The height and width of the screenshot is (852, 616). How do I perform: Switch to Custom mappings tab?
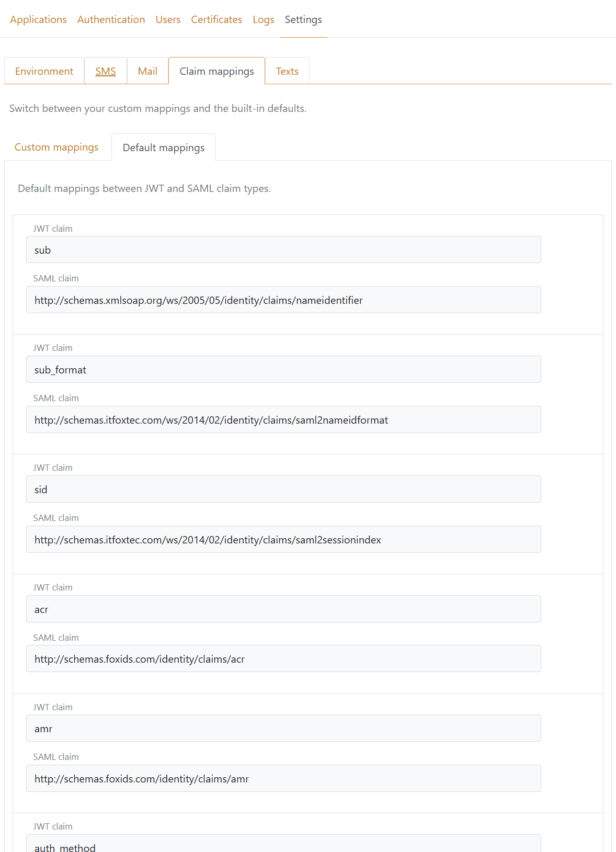pyautogui.click(x=56, y=147)
